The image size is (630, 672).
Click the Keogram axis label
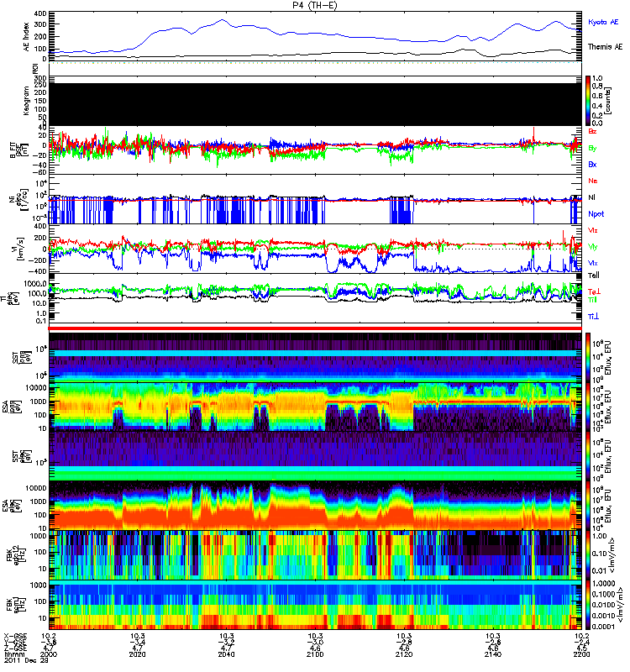pyautogui.click(x=26, y=100)
